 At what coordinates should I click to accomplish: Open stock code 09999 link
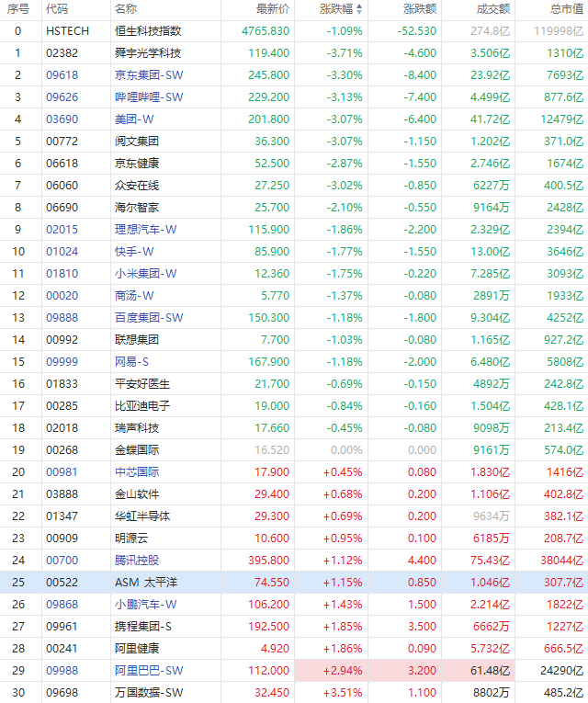[x=62, y=362]
